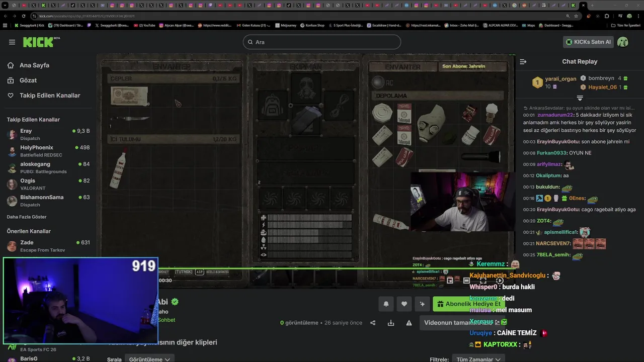Click username zurnadurum22 in chat
Image resolution: width=644 pixels, height=362 pixels.
pos(556,115)
